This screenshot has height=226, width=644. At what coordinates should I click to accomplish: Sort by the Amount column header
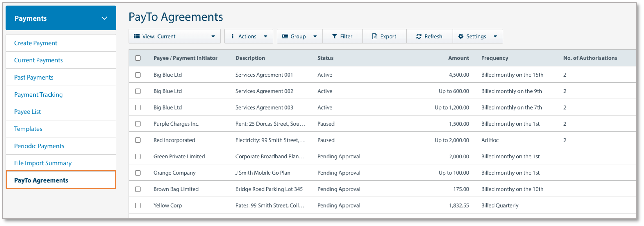pyautogui.click(x=458, y=58)
